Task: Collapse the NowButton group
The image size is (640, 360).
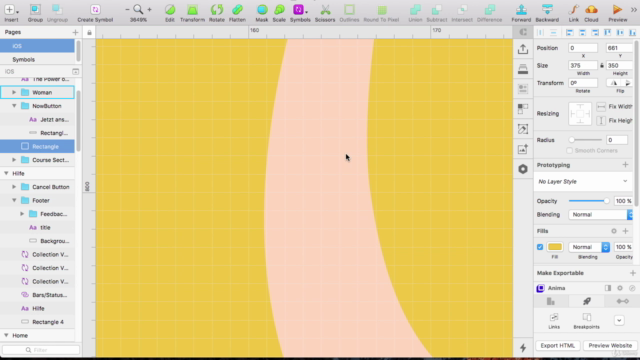Action: (14, 106)
